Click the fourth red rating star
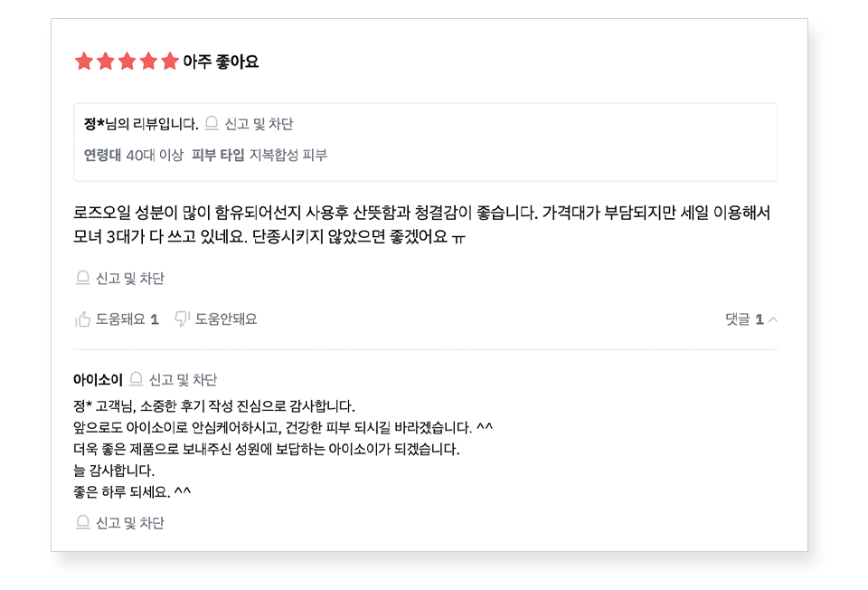This screenshot has height=590, width=868. pos(148,62)
